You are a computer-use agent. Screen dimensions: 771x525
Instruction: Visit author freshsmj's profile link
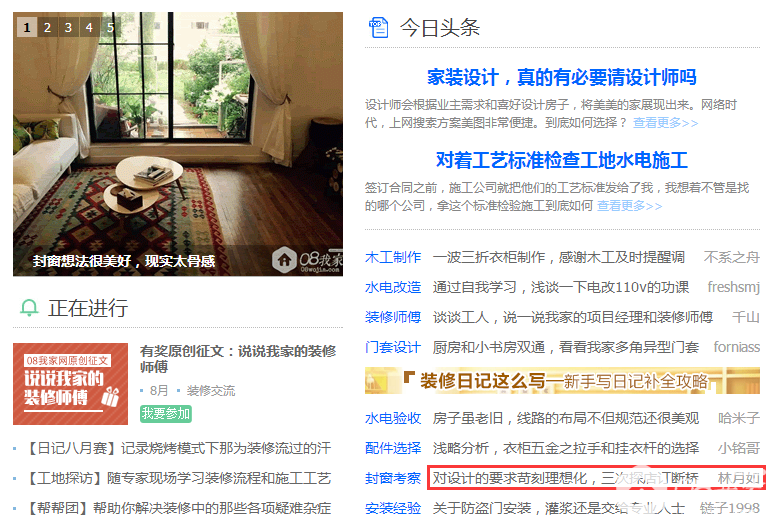click(x=734, y=287)
